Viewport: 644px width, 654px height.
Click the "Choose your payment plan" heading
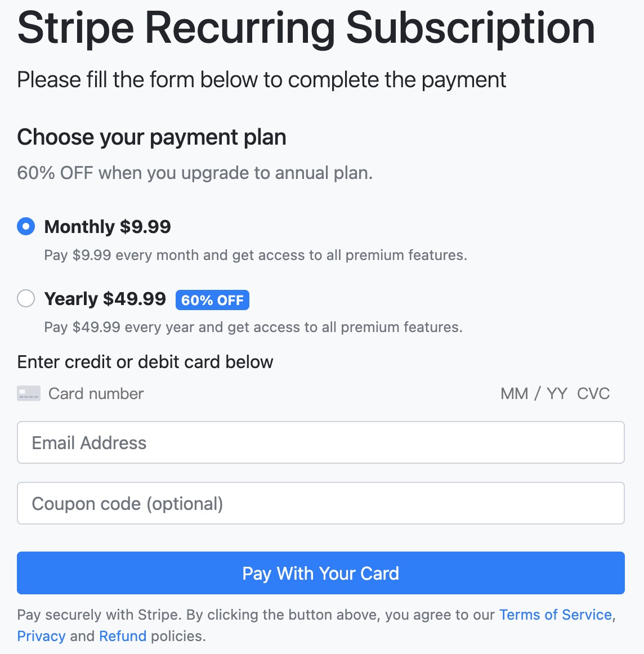151,137
